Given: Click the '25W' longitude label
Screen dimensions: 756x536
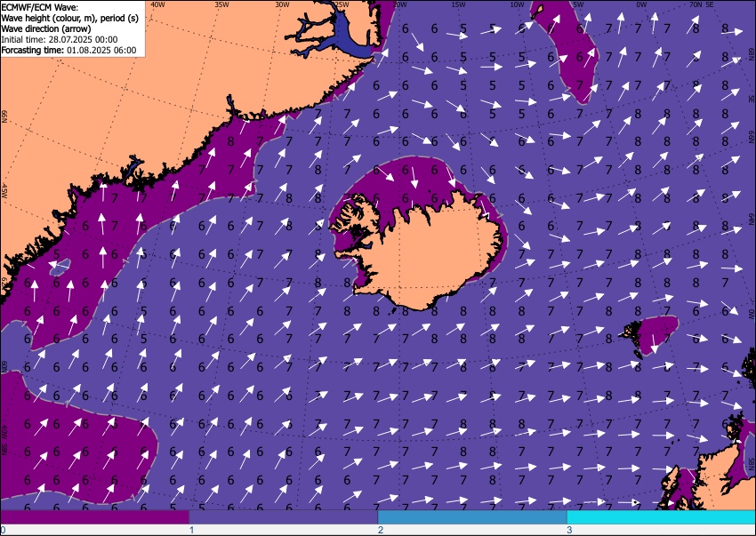Looking at the screenshot, I should (342, 4).
